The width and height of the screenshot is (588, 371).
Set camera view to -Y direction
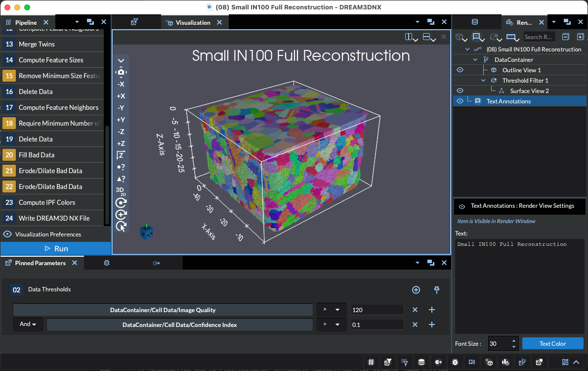coord(121,108)
